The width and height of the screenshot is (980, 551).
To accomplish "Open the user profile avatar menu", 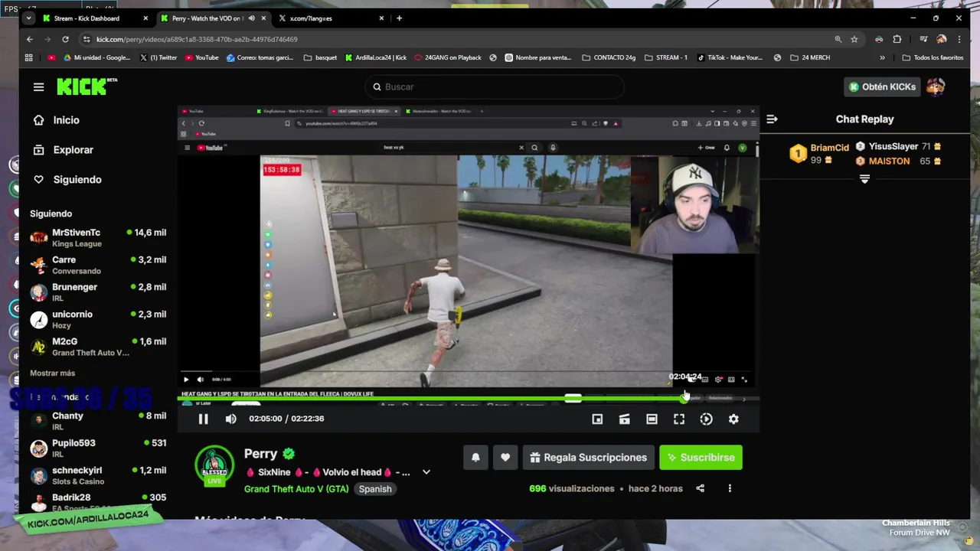I will tap(936, 86).
